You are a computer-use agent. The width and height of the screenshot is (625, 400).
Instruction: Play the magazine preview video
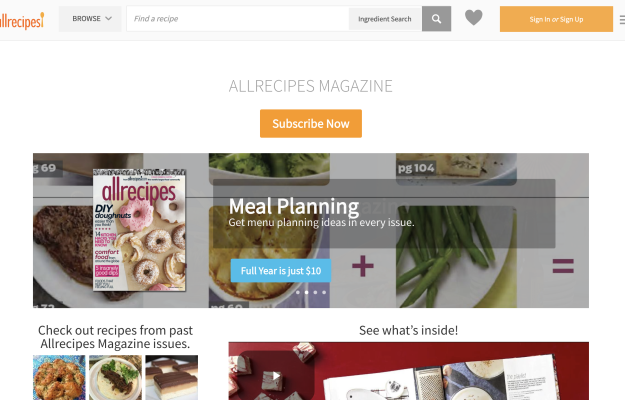[276, 375]
